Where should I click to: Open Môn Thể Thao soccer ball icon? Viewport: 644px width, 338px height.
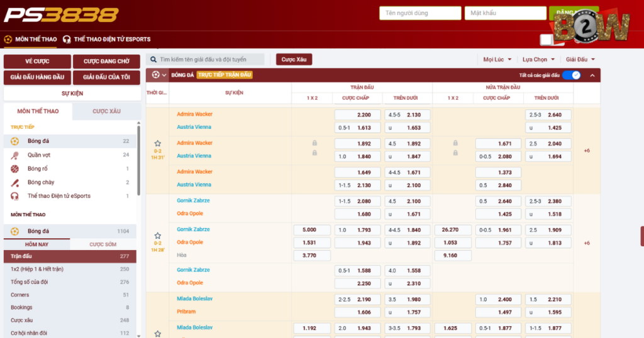coord(8,40)
